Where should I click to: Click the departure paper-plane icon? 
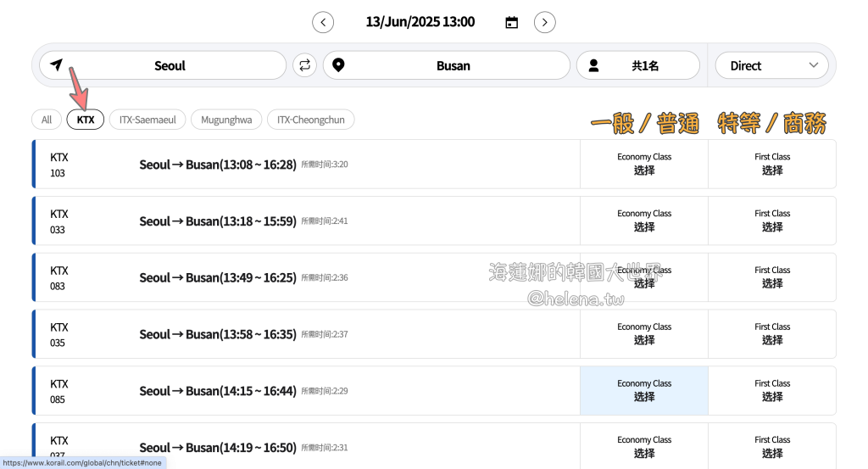click(57, 64)
